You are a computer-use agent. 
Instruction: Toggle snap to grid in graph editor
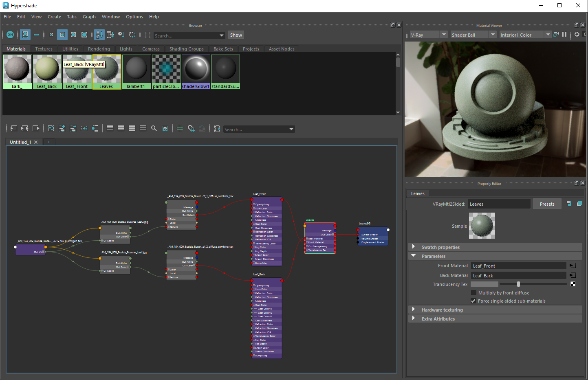(x=191, y=128)
